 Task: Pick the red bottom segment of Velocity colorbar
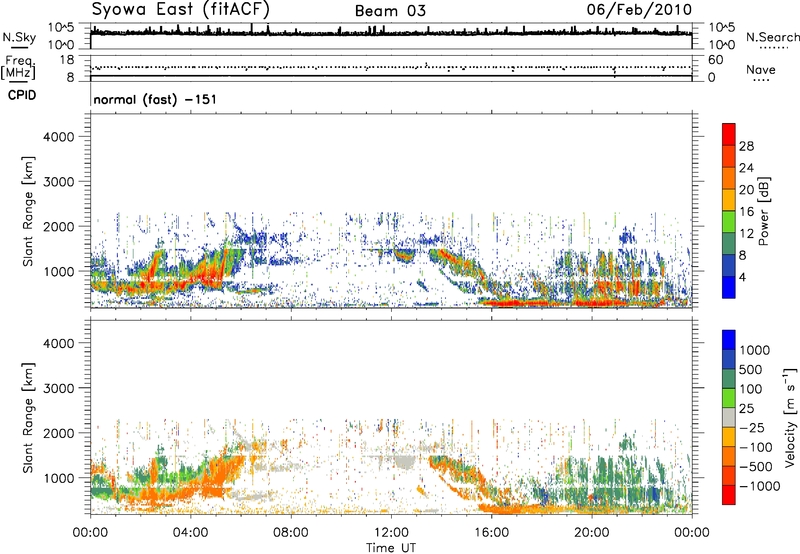pos(729,495)
